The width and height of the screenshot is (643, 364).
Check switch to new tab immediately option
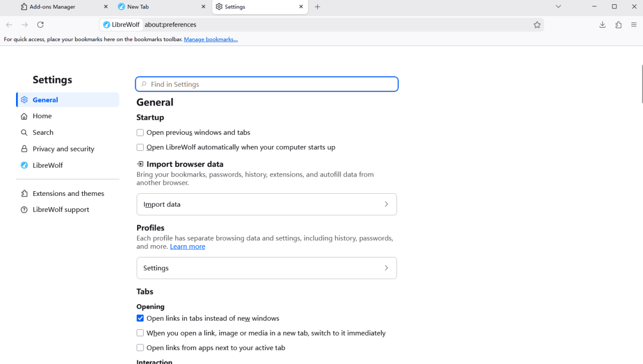(x=140, y=333)
